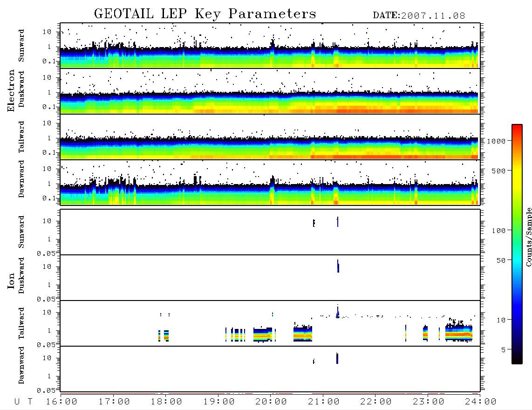The image size is (532, 410).
Task: Click the vertical "Electron" group label
Action: pyautogui.click(x=11, y=90)
